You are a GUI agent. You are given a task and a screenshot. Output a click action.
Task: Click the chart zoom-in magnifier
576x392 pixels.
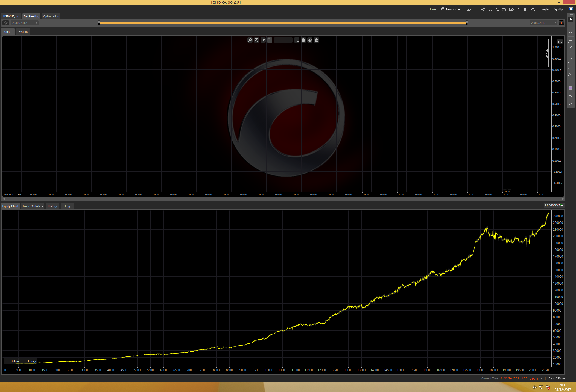point(250,40)
